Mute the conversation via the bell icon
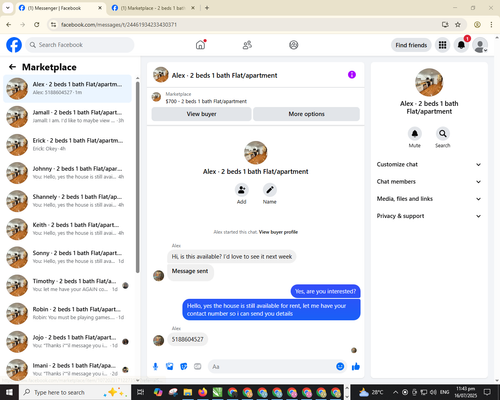 415,134
